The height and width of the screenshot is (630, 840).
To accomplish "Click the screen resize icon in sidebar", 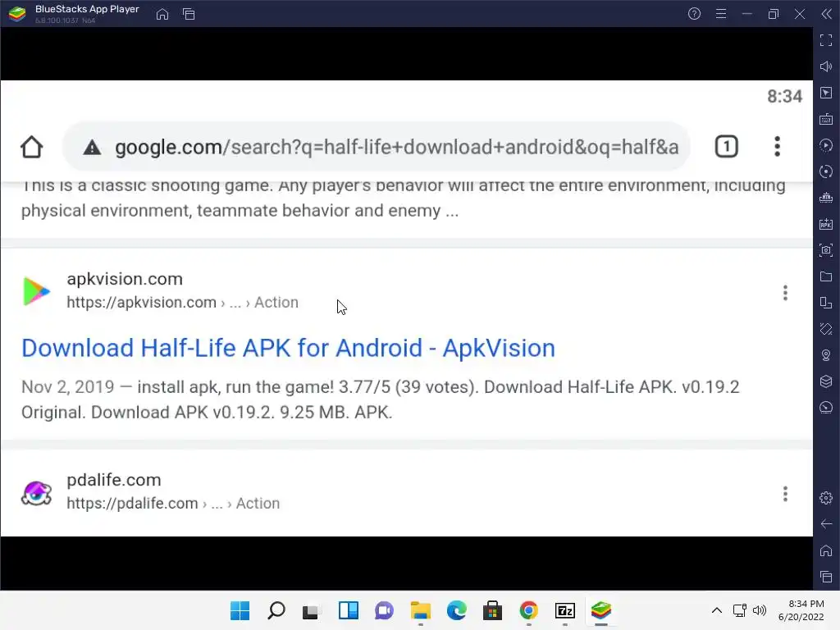I will [826, 303].
